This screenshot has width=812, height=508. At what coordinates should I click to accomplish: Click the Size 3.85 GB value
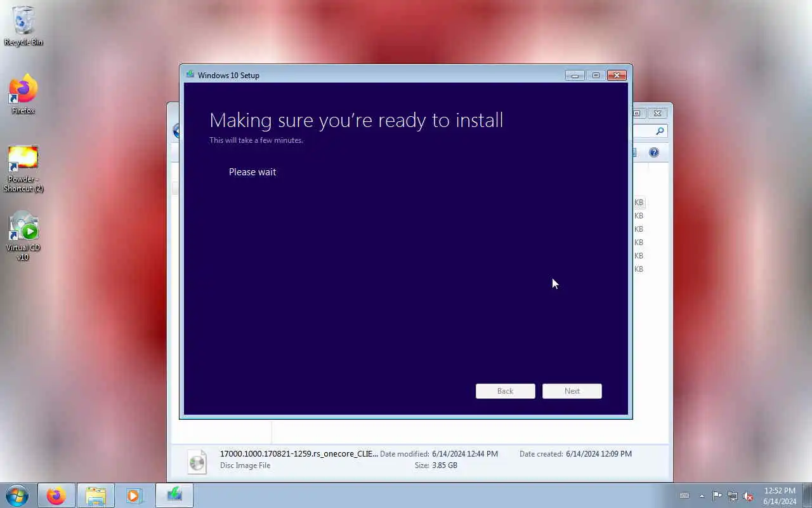(x=445, y=465)
